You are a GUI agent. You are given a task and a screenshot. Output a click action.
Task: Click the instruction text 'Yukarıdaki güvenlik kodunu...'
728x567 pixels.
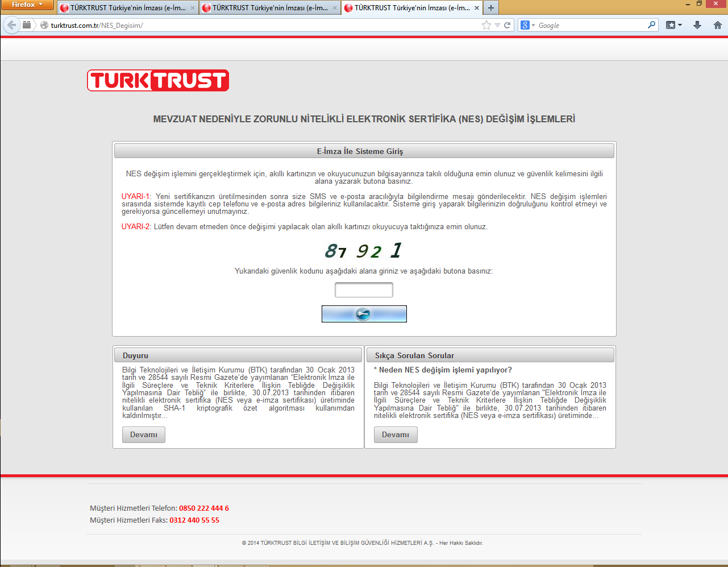(x=364, y=271)
